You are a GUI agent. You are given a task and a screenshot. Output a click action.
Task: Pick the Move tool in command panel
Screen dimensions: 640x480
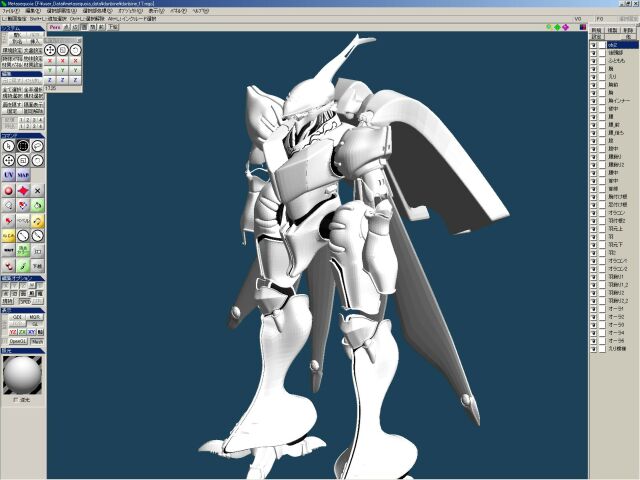[8, 160]
